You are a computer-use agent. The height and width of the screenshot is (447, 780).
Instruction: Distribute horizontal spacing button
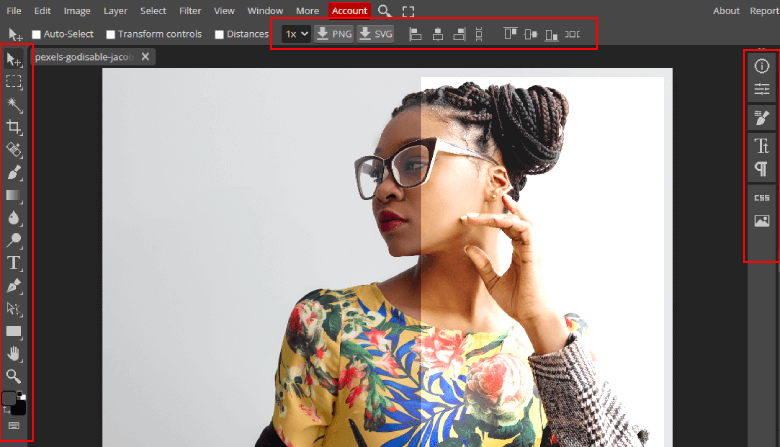pos(572,34)
